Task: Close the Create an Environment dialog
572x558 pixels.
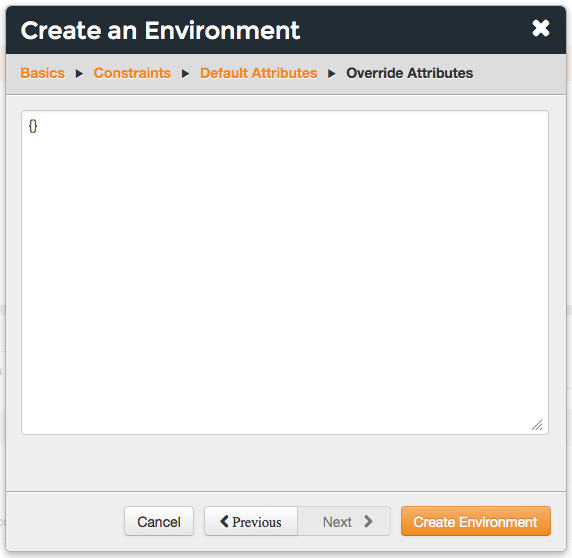Action: click(541, 28)
